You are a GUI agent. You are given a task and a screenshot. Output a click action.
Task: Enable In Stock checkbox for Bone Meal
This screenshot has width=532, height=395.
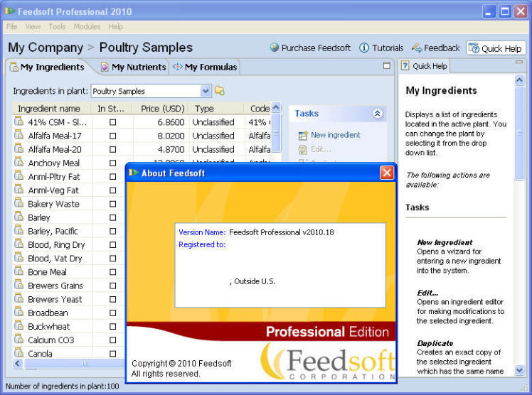tap(112, 272)
